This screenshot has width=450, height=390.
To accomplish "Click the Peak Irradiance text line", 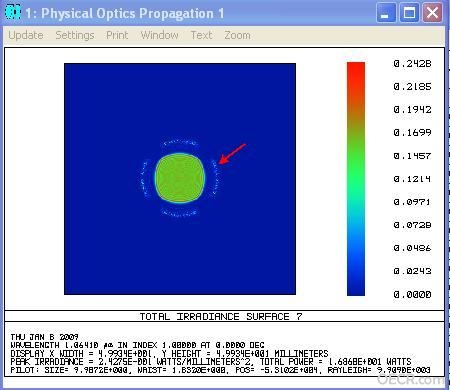I will (211, 362).
